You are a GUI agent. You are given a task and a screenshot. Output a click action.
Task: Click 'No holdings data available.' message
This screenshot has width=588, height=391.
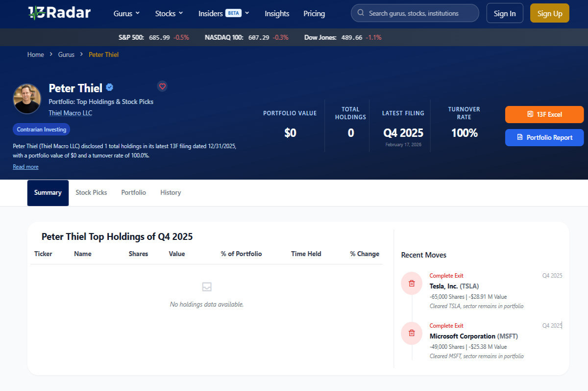click(207, 304)
